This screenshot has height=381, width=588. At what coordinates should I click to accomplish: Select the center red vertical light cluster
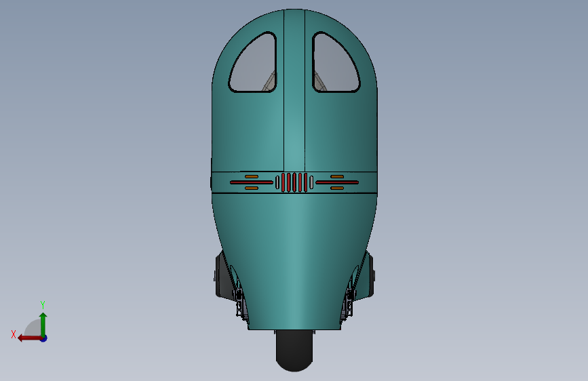294,182
